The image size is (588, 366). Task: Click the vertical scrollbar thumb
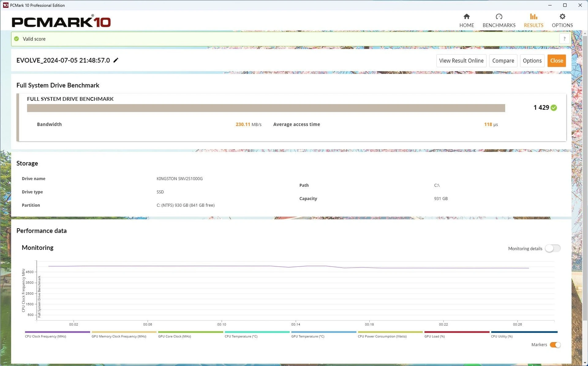point(585,178)
